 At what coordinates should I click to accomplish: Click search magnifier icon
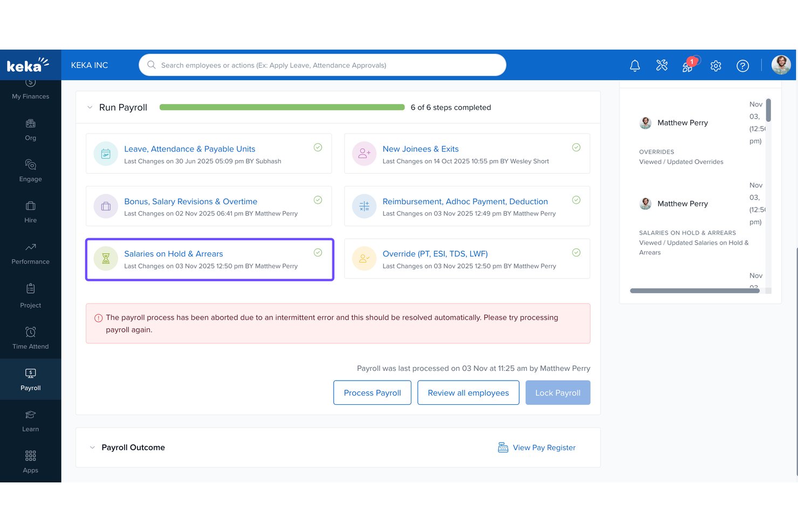pyautogui.click(x=152, y=65)
